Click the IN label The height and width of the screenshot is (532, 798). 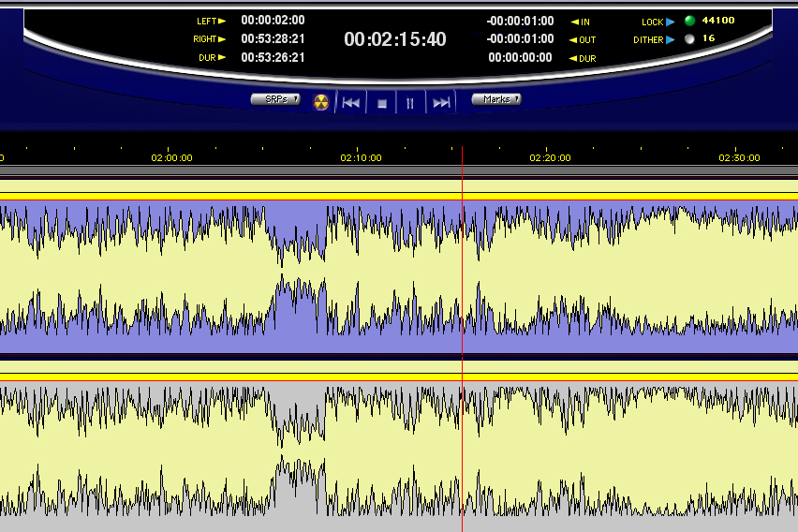coord(585,22)
